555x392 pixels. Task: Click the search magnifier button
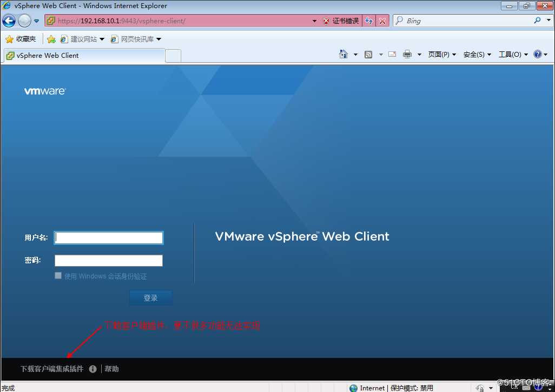click(x=537, y=21)
